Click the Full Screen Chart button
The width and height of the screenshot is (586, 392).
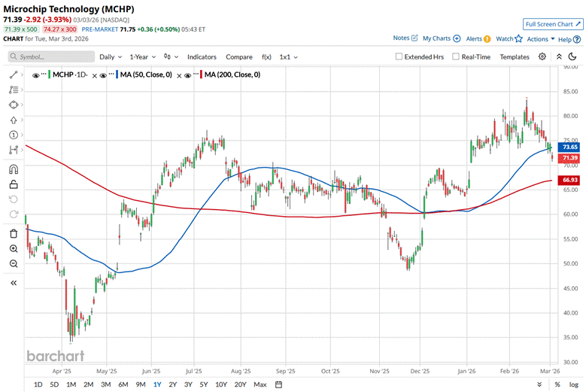(553, 24)
